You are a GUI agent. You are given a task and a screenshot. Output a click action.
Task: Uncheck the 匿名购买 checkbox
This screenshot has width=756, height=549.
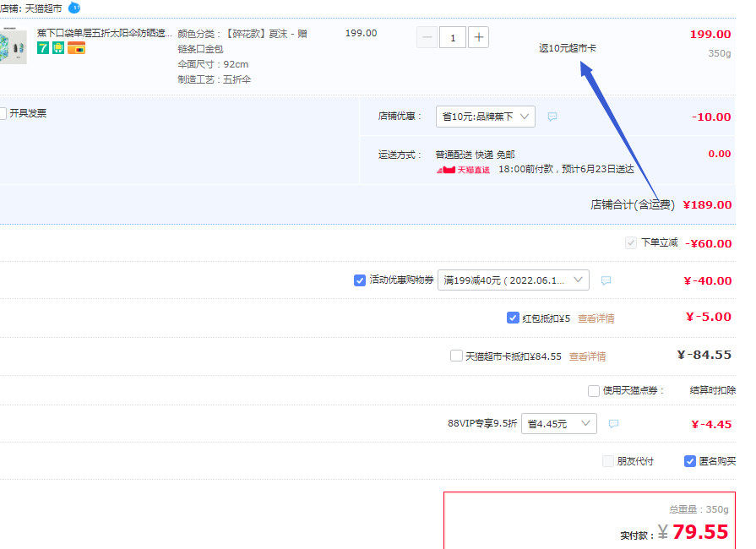(x=690, y=461)
